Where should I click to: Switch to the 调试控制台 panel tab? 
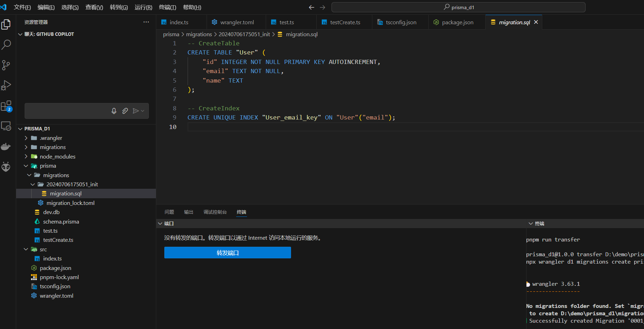point(215,212)
